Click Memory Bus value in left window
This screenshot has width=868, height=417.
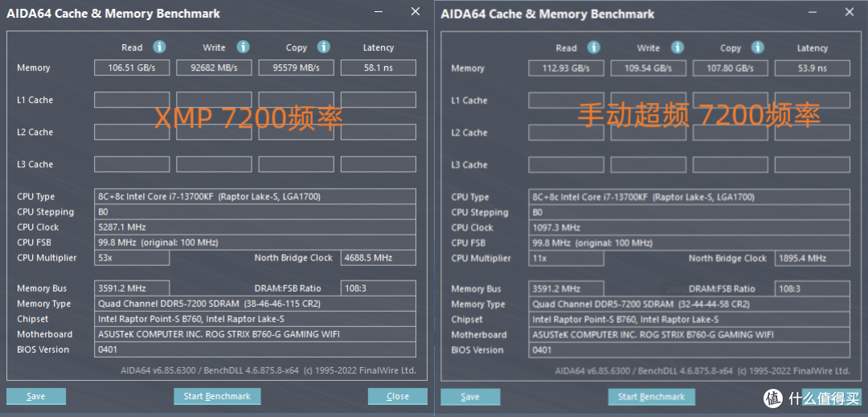tap(132, 288)
